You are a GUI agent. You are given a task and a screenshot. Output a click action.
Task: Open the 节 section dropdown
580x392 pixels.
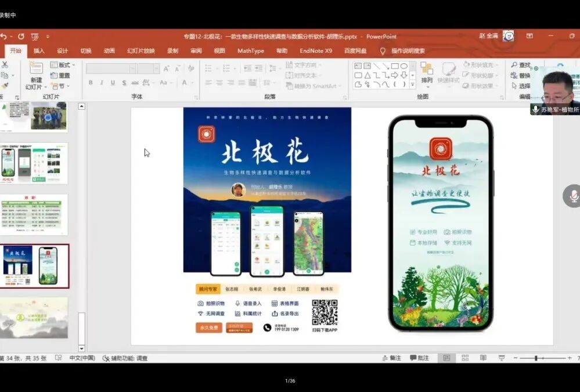click(61, 86)
